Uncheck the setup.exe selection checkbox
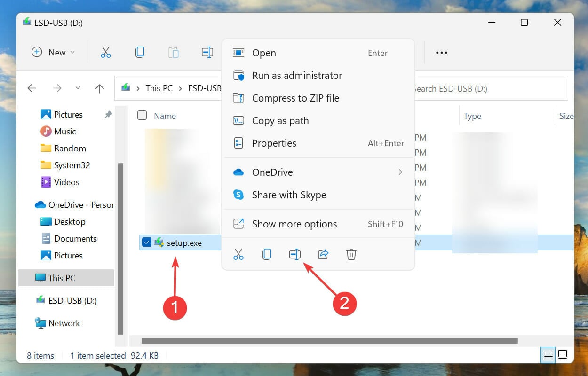 point(147,243)
